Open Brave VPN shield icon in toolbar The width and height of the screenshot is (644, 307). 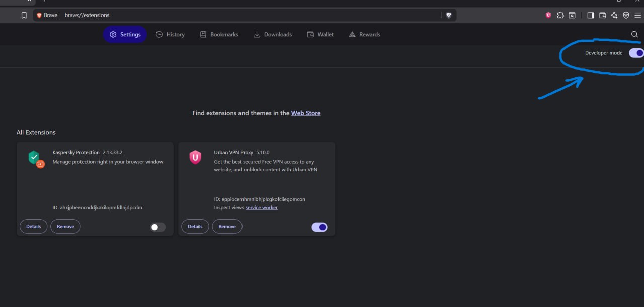[x=626, y=15]
